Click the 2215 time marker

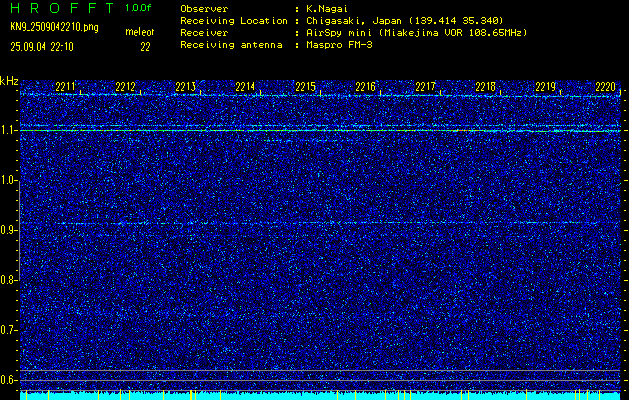coord(305,87)
